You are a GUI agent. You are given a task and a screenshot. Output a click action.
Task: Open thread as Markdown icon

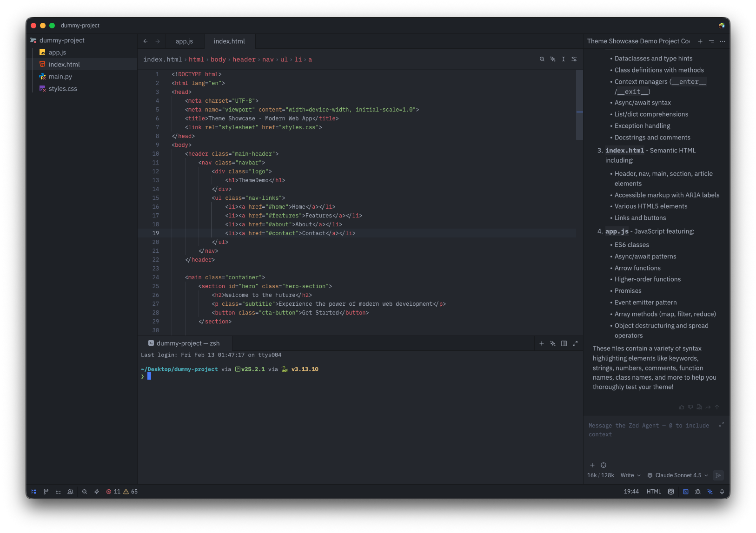tap(699, 407)
